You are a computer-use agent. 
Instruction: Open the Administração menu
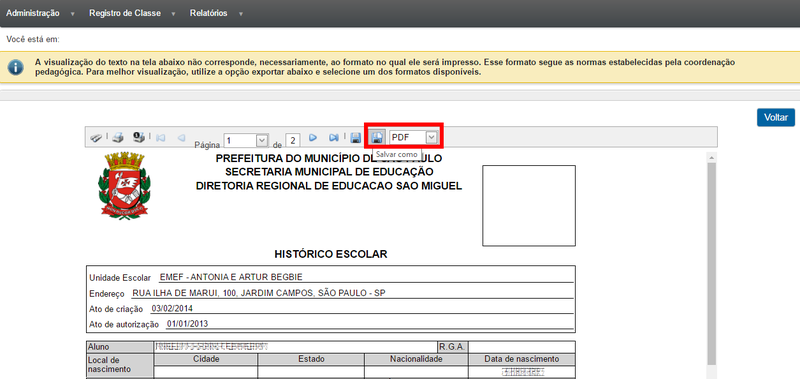(x=33, y=13)
